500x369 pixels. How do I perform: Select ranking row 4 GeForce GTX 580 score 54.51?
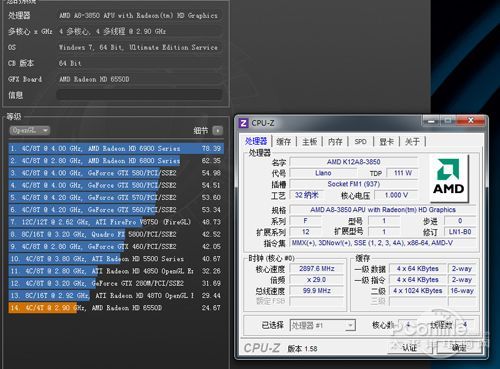pos(116,185)
